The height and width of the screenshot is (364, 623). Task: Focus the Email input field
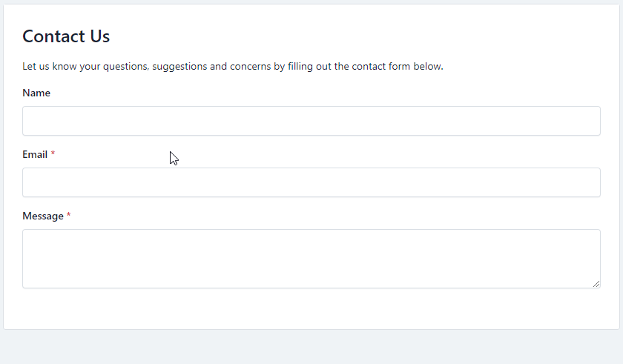[311, 182]
